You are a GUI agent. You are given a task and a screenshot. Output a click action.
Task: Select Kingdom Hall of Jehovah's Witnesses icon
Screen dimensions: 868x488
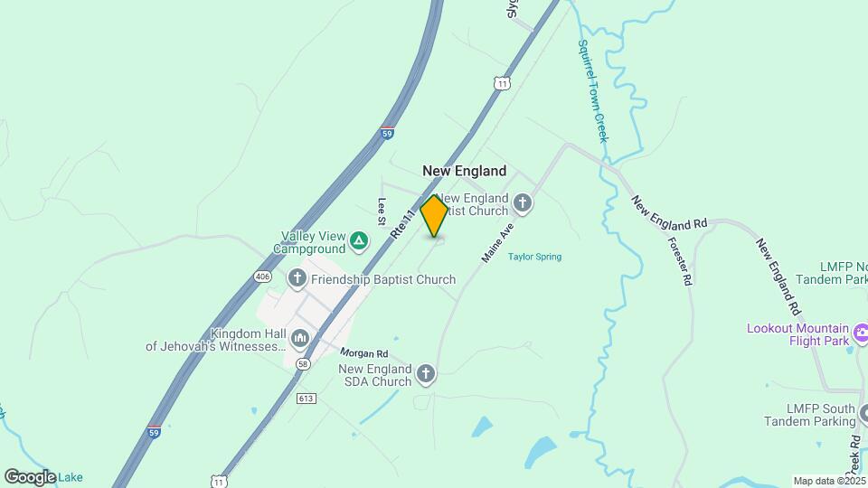(x=300, y=339)
